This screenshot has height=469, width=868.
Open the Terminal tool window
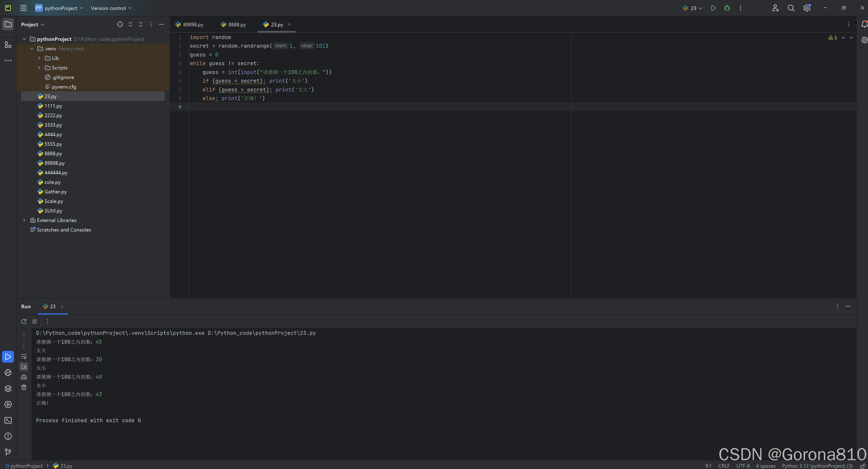tap(8, 420)
